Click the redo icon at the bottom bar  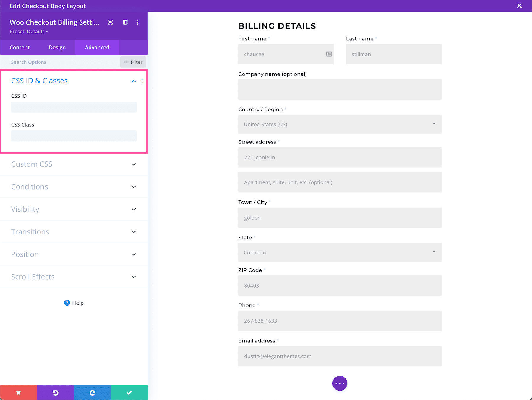click(x=92, y=392)
